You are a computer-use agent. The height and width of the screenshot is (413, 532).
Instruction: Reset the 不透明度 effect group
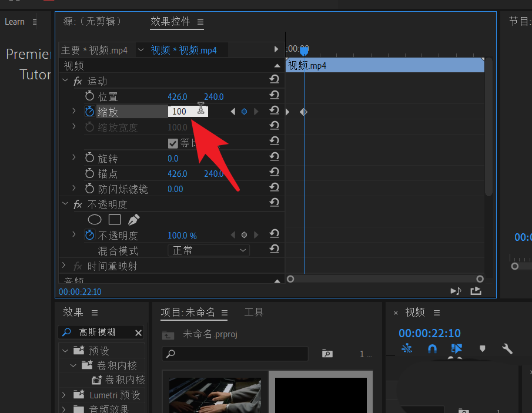(x=274, y=203)
